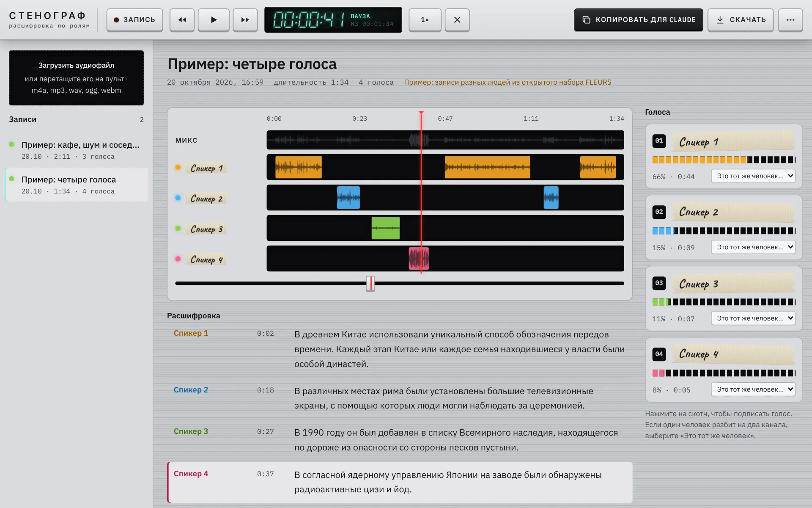Image resolution: width=812 pixels, height=508 pixels.
Task: Click the fast-forward button
Action: (245, 20)
